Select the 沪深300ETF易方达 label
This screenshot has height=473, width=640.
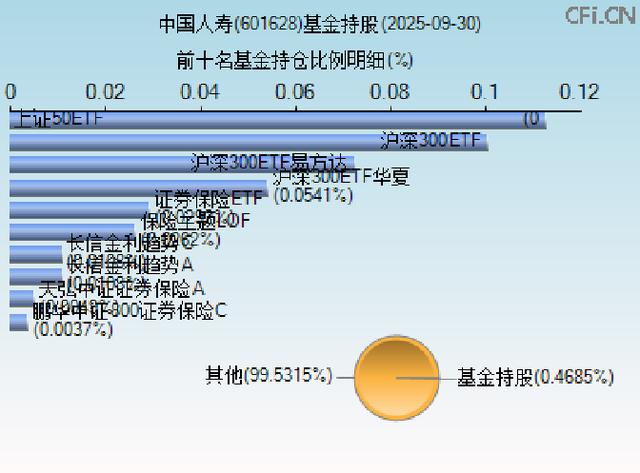click(x=269, y=162)
